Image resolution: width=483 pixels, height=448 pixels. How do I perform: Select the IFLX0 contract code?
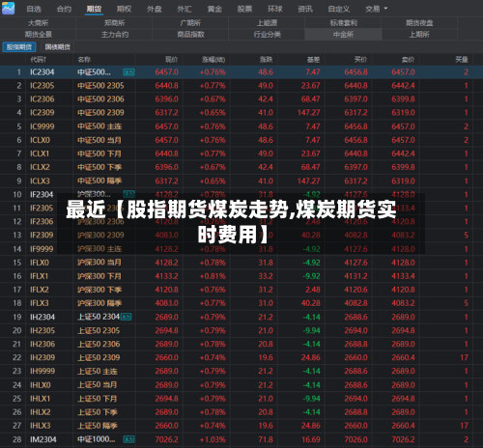[40, 263]
